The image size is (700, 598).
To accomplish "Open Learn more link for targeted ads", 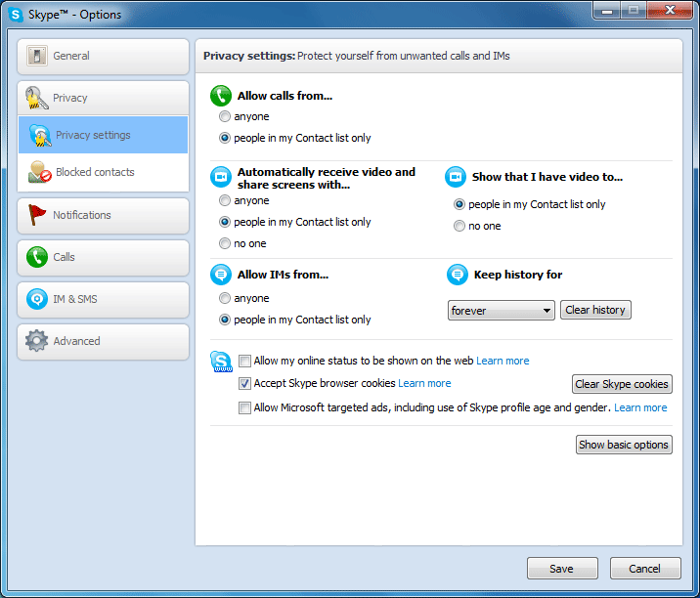I will tap(640, 407).
